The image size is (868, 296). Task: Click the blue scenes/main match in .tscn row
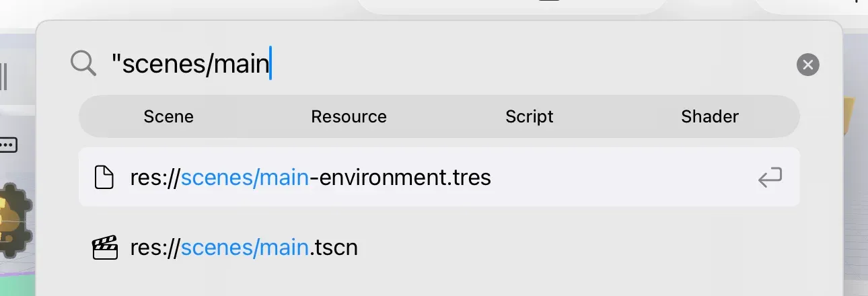244,248
